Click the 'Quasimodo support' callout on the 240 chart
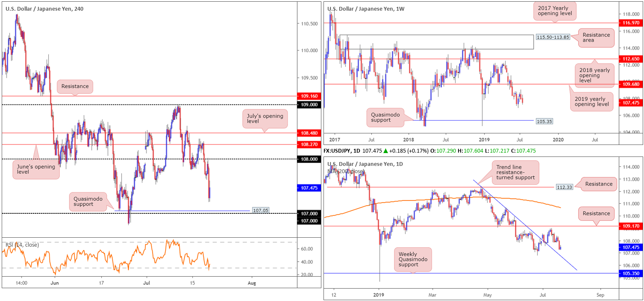The image size is (644, 301). [x=87, y=201]
